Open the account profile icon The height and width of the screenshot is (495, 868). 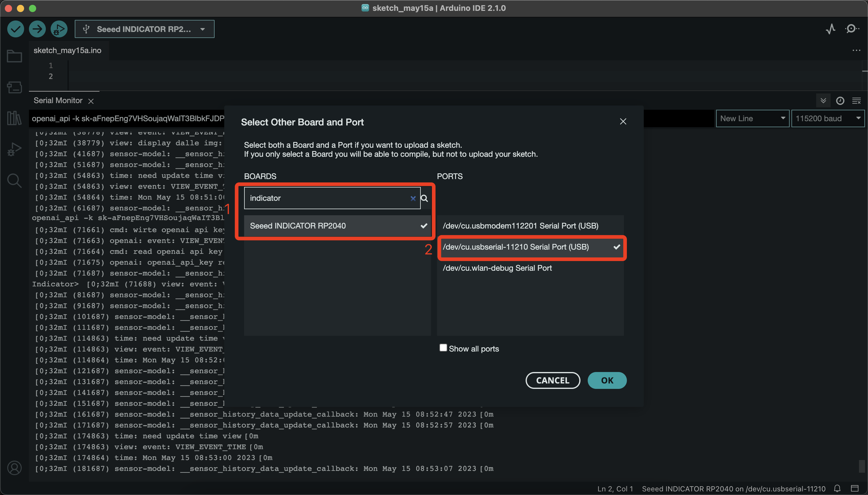14,468
